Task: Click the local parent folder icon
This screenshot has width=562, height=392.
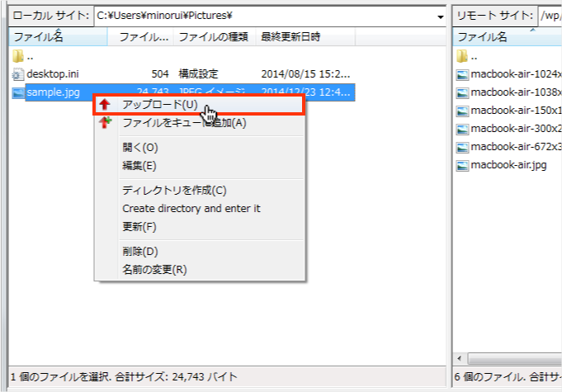Action: (x=18, y=56)
